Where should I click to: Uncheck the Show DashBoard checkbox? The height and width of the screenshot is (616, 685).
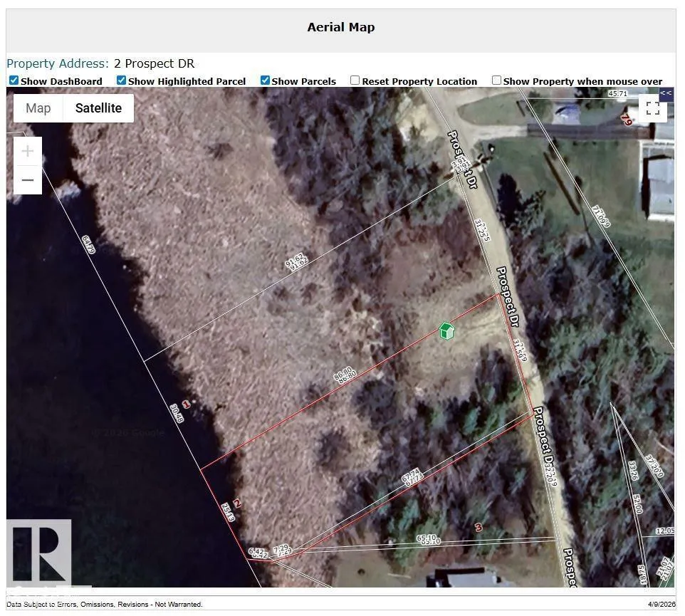pyautogui.click(x=14, y=80)
